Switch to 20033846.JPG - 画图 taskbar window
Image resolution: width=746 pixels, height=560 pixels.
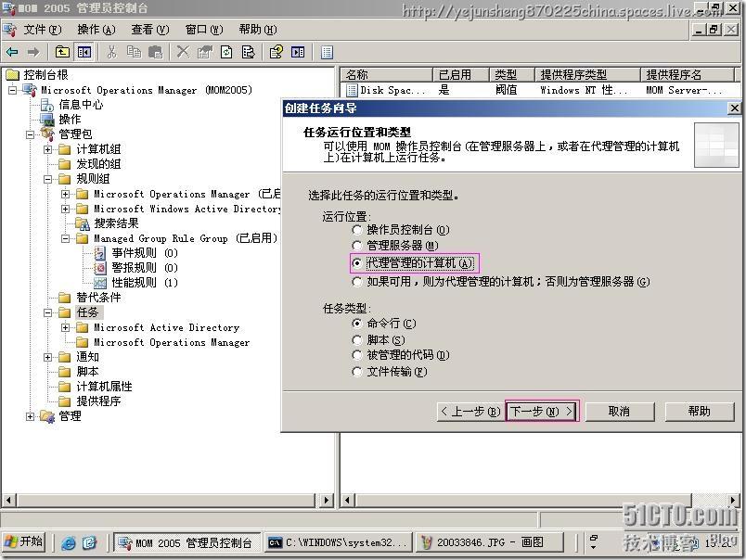point(489,542)
